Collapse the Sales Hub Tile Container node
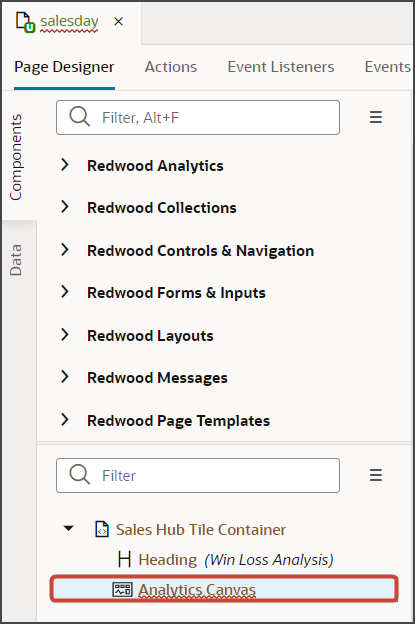The height and width of the screenshot is (624, 415). coord(68,528)
